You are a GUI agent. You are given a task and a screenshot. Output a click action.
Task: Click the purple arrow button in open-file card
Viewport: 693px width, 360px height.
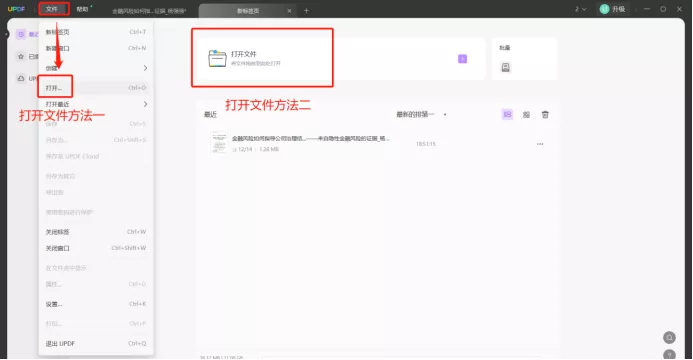pyautogui.click(x=462, y=59)
